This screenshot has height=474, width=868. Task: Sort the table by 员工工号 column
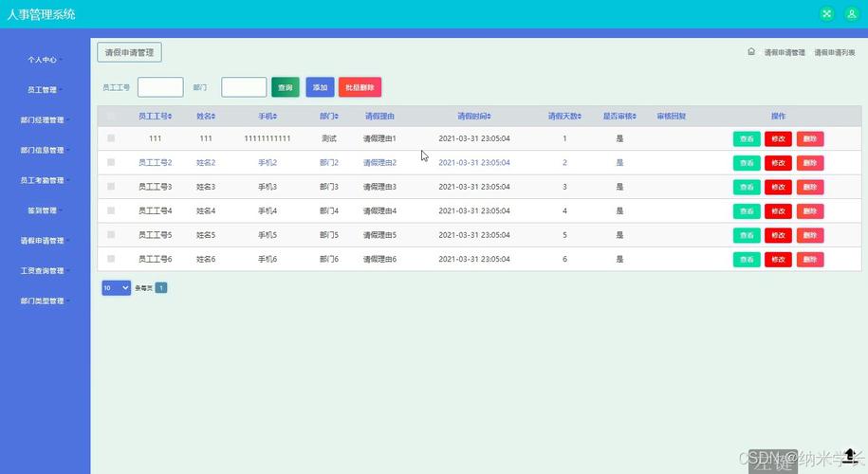[x=155, y=117]
